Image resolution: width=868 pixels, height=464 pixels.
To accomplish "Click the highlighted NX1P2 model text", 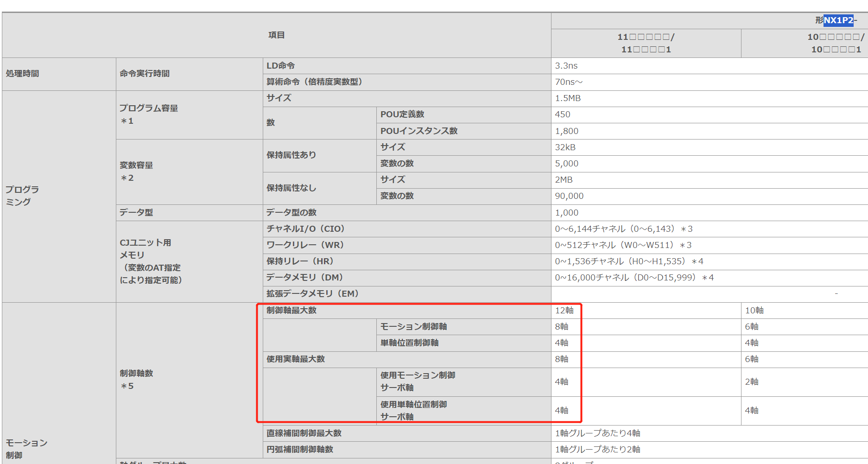I will (838, 20).
